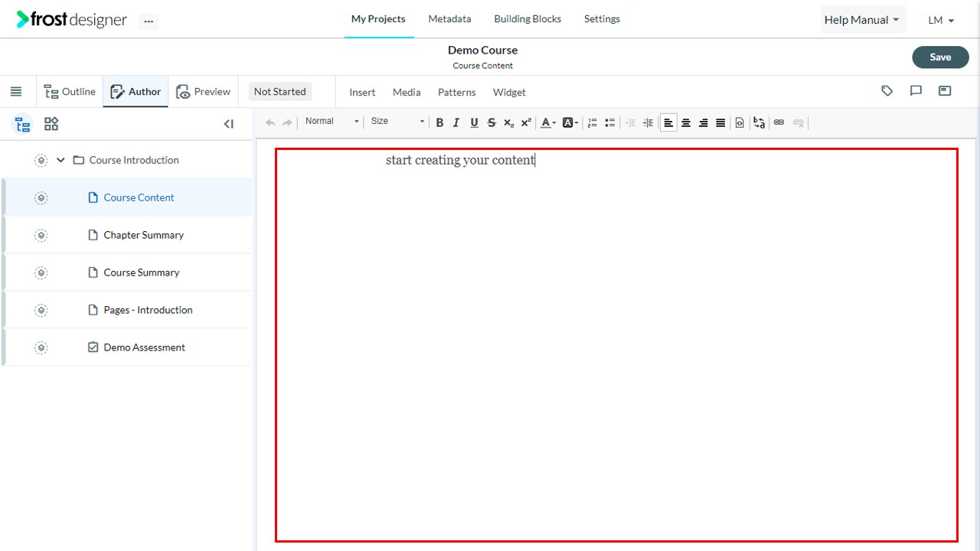The width and height of the screenshot is (980, 551).
Task: Open the comments icon
Action: [x=916, y=91]
